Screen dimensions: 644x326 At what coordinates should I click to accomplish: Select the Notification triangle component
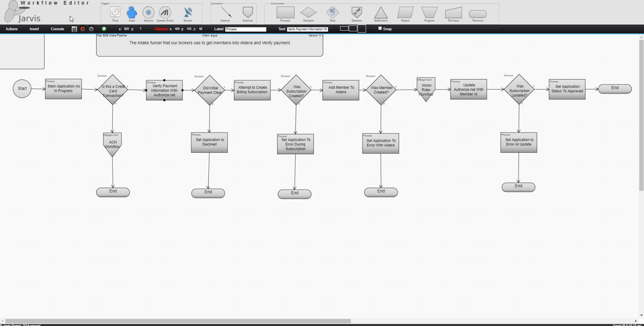381,13
